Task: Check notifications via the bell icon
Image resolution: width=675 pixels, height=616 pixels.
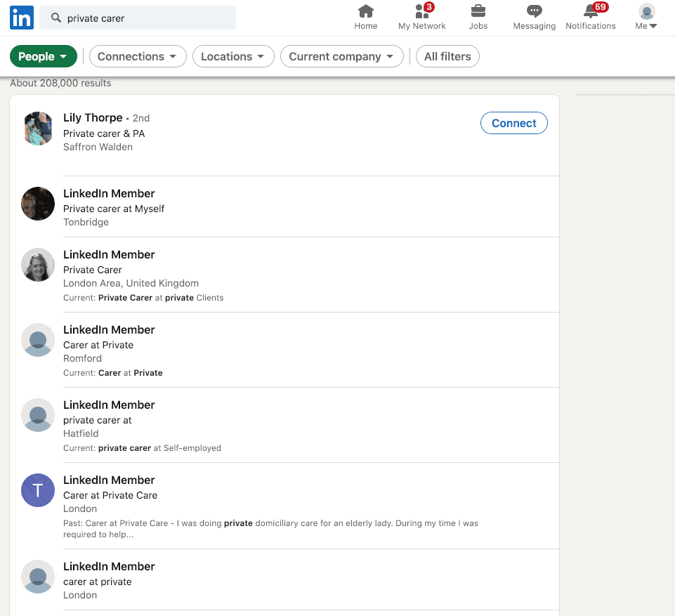Action: point(590,13)
